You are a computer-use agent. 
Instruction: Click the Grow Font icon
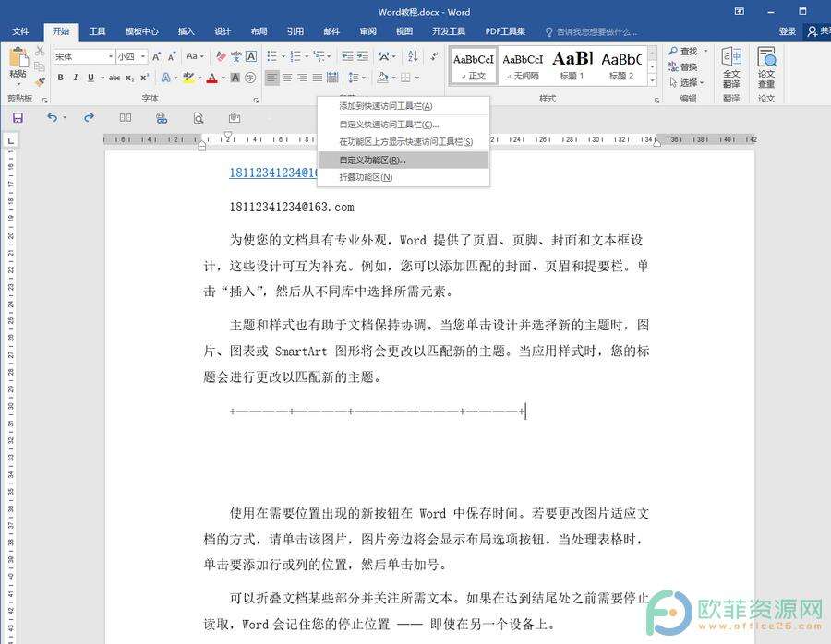click(156, 56)
